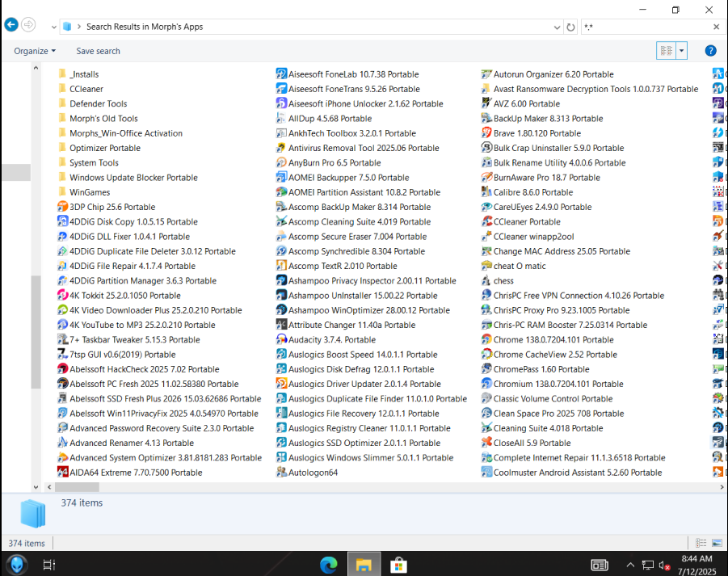
Task: Open Microsoft Store from the taskbar
Action: [398, 565]
